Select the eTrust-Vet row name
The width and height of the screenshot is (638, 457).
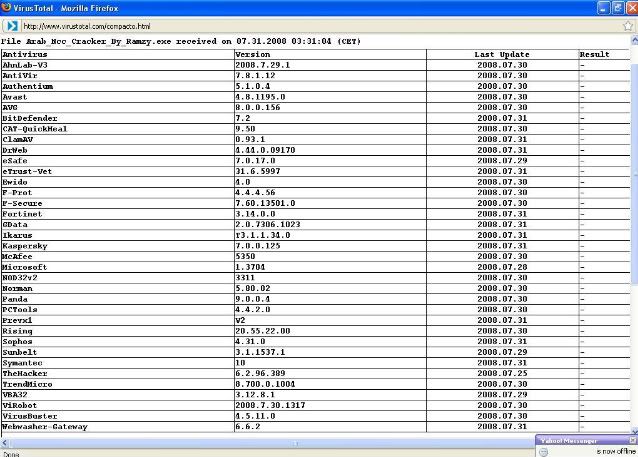[27, 171]
